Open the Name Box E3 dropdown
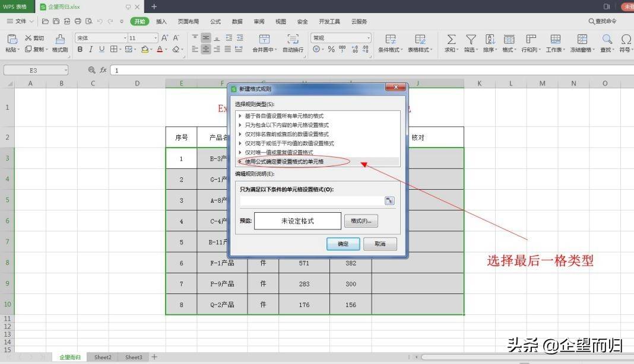 (x=65, y=71)
